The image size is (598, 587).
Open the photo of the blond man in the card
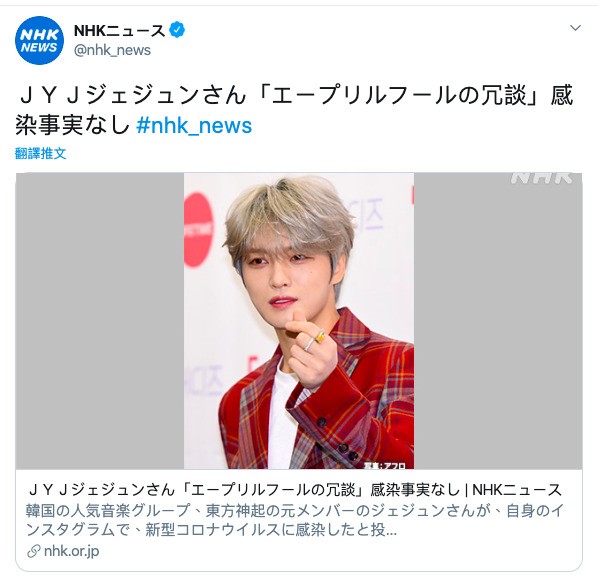tap(299, 321)
